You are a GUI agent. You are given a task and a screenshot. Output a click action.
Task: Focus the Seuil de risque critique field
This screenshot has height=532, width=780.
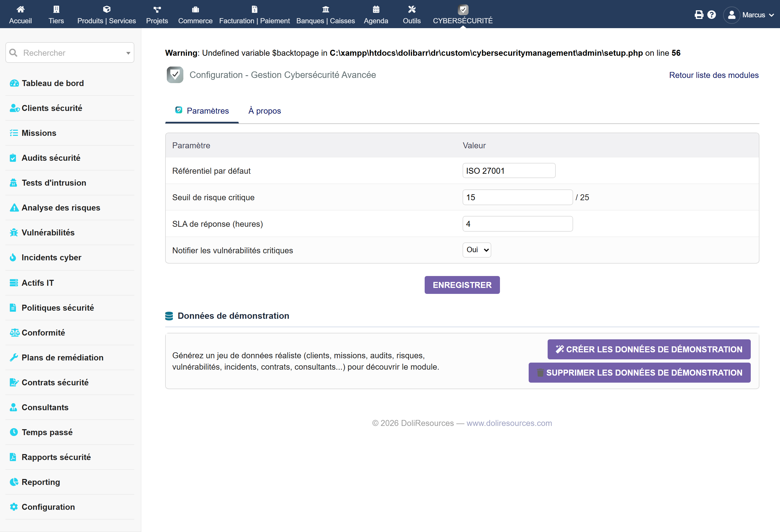pyautogui.click(x=518, y=197)
